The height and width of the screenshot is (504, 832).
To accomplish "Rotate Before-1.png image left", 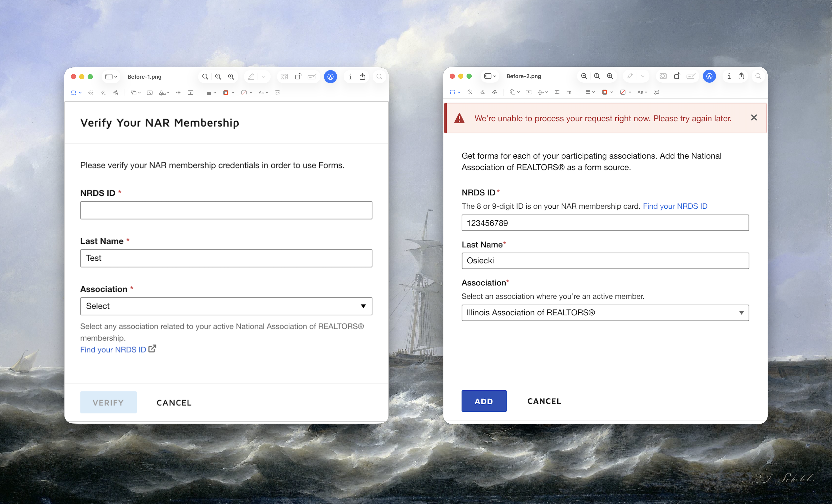I will click(x=298, y=76).
